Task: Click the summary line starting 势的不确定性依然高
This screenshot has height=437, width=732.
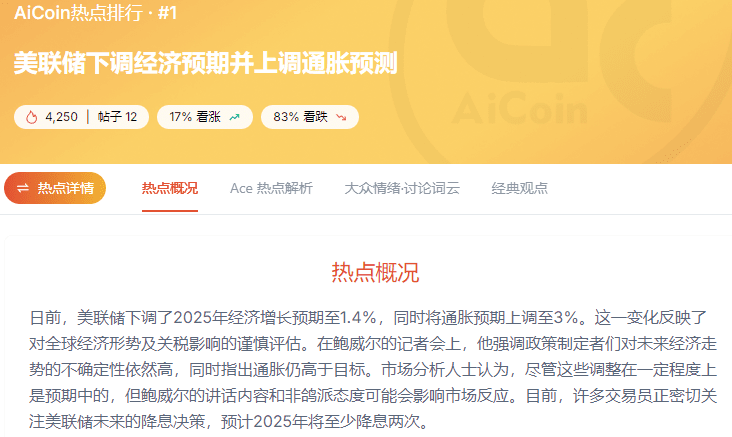Action: [373, 370]
